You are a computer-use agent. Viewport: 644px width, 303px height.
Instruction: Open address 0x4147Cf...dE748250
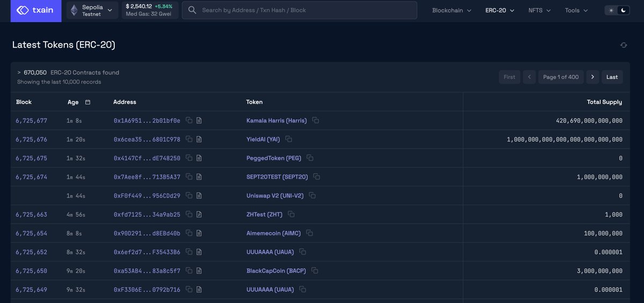click(x=147, y=158)
